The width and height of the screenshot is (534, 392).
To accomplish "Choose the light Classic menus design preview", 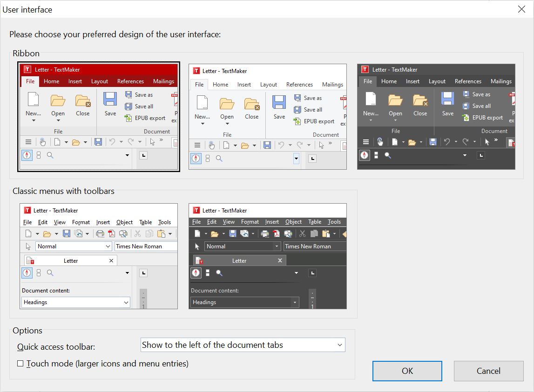I will tap(99, 256).
